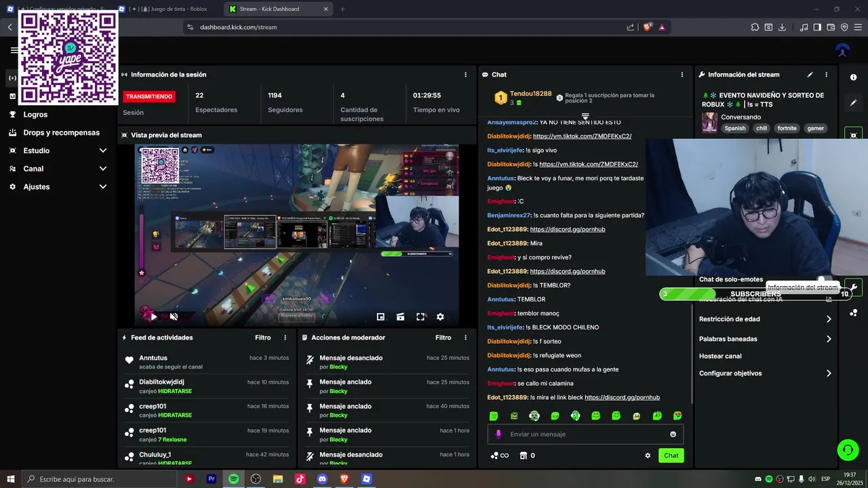Expand Configurar objetivos settings
Image resolution: width=868 pixels, height=488 pixels.
(x=765, y=373)
